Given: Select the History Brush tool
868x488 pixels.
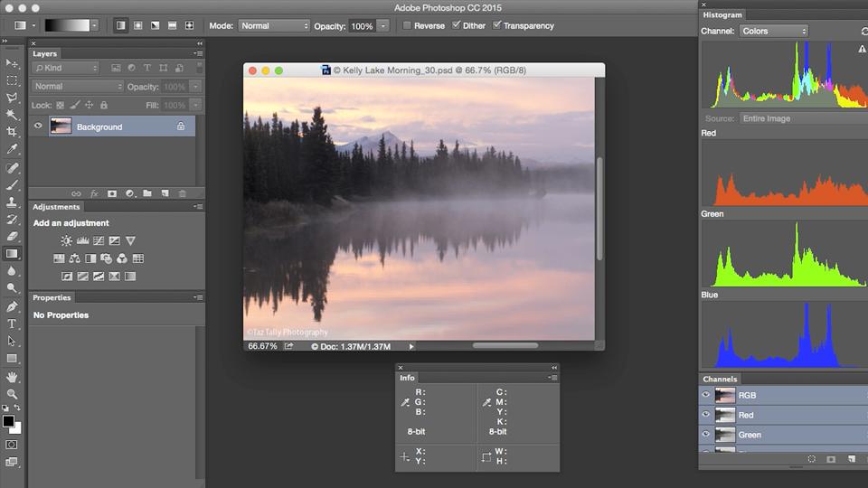Looking at the screenshot, I should point(12,219).
